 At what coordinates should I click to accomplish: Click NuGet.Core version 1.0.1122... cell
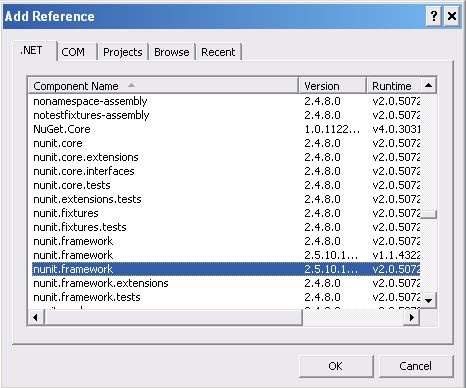click(x=332, y=129)
